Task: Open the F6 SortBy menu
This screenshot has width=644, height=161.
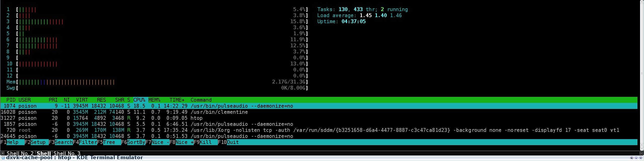Action: 133,142
